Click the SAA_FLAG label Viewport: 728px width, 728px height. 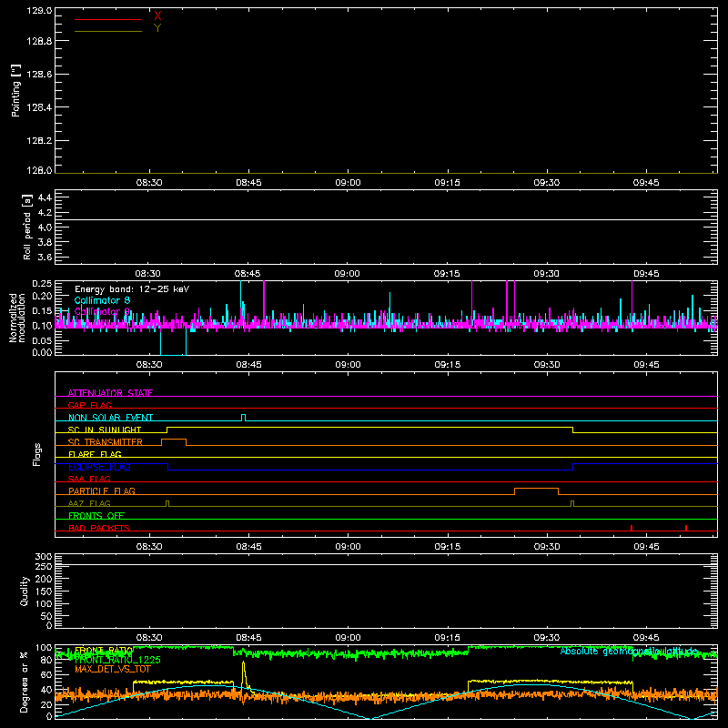click(x=89, y=479)
